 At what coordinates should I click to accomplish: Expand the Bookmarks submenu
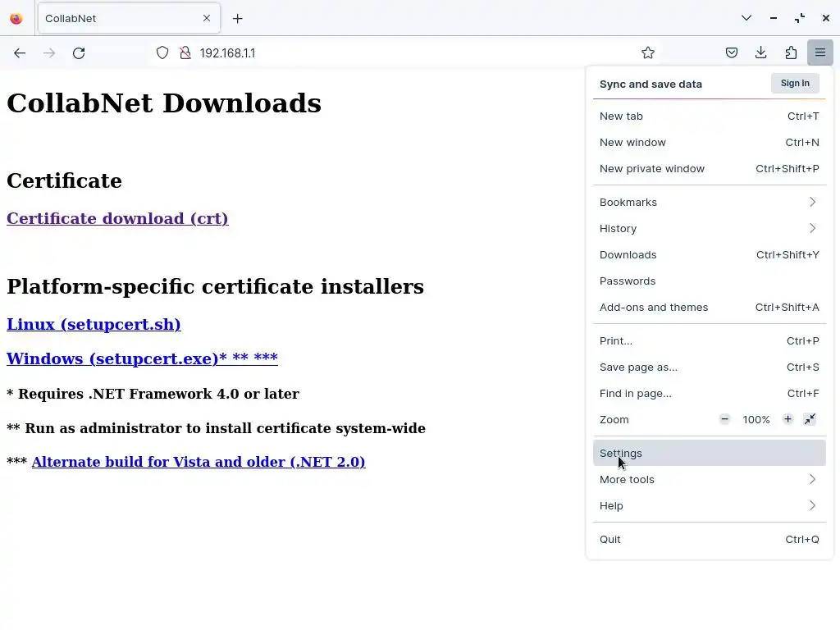tap(710, 203)
